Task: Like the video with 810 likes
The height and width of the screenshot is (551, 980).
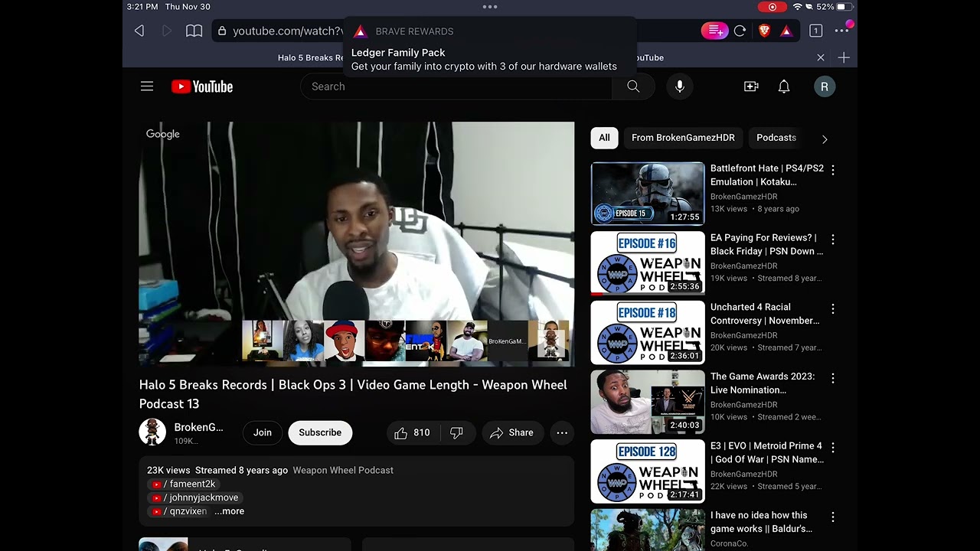Action: pos(412,432)
